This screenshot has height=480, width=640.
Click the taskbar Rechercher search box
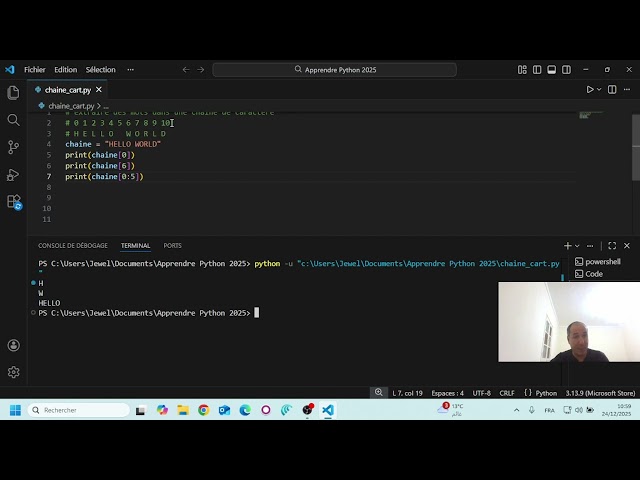[x=78, y=410]
